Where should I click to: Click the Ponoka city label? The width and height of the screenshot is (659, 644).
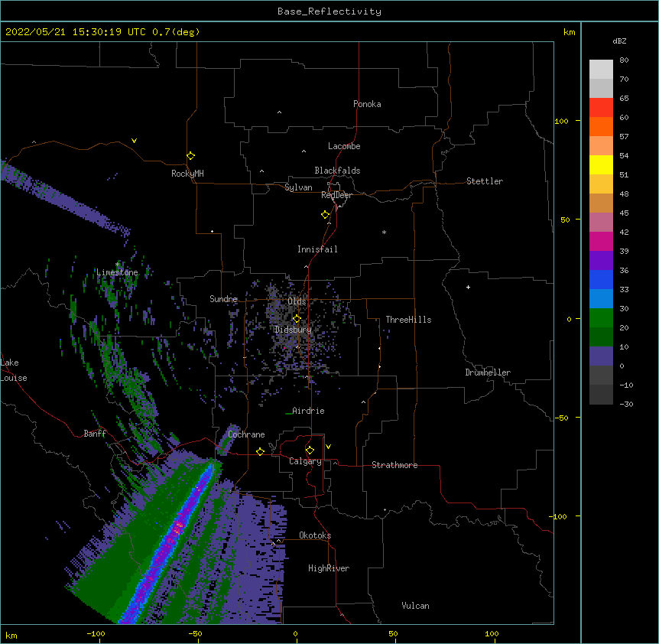pos(367,104)
